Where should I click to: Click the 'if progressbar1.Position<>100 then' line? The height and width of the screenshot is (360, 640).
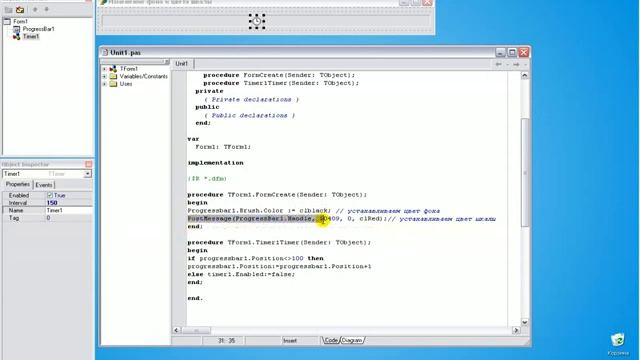(x=256, y=258)
